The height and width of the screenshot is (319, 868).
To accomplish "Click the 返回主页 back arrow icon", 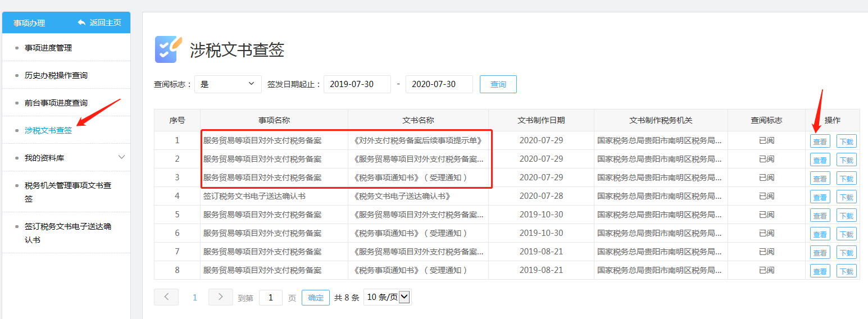I will 82,22.
